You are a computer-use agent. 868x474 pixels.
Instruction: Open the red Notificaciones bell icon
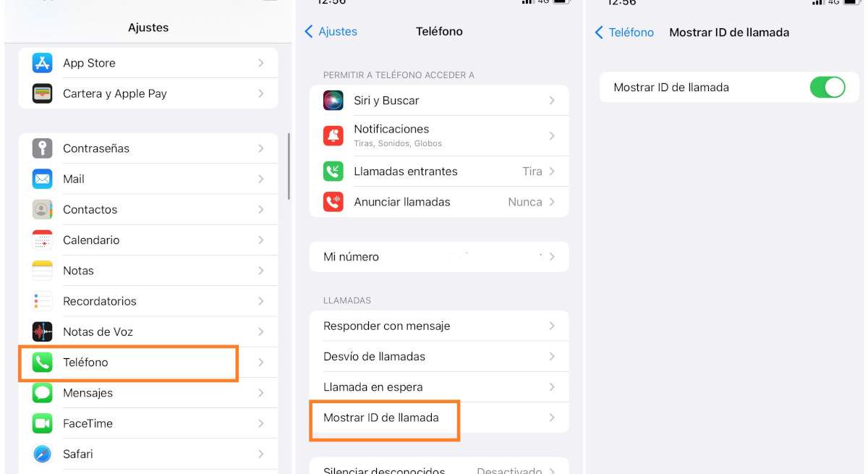point(333,135)
